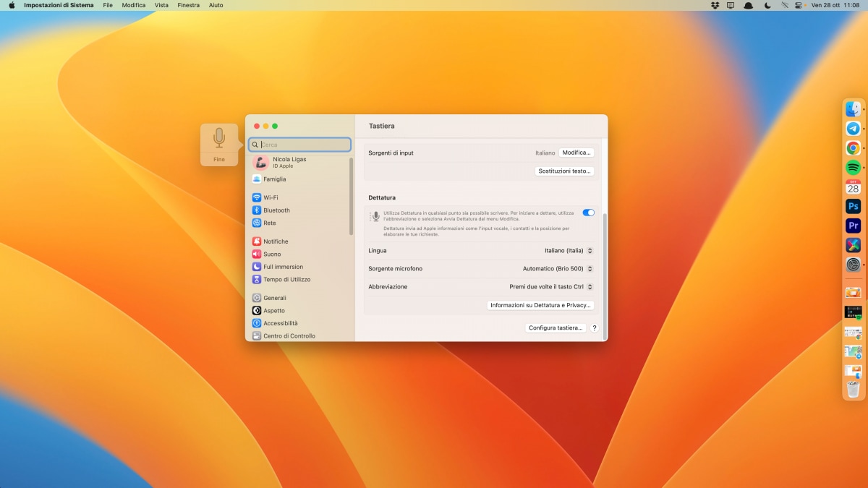868x488 pixels.
Task: Click the Nicola Ligas profile avatar
Action: pos(260,163)
